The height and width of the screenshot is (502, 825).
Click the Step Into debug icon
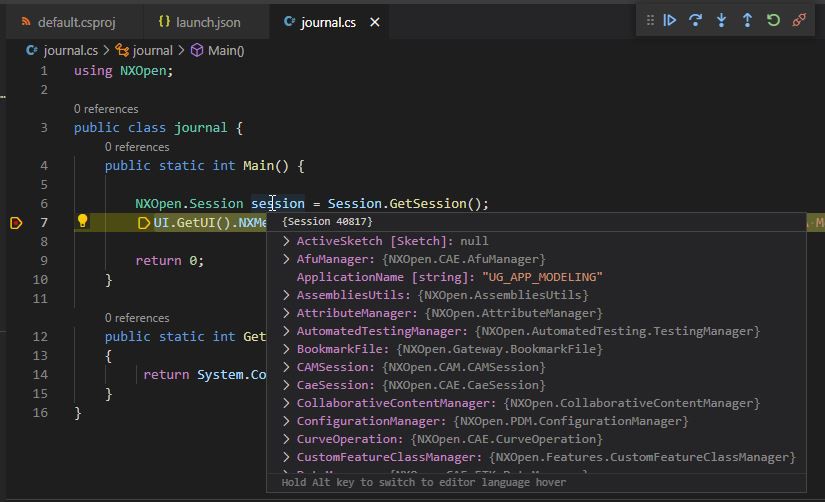721,20
